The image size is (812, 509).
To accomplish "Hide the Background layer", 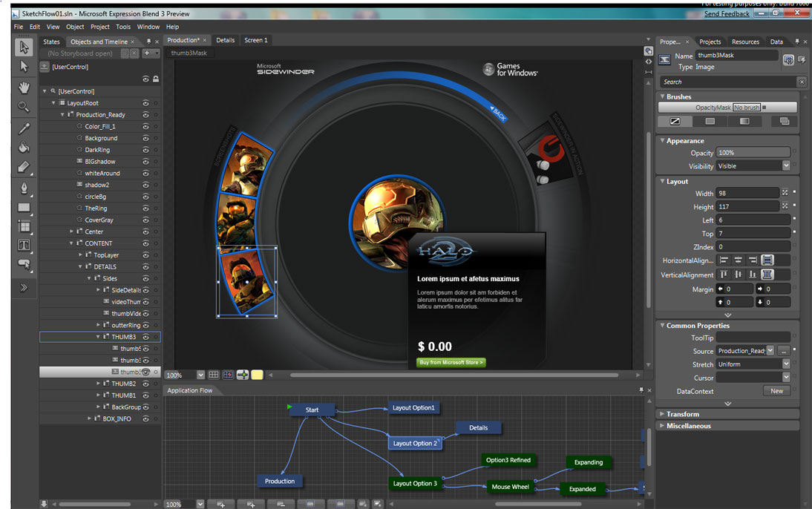I will click(145, 138).
